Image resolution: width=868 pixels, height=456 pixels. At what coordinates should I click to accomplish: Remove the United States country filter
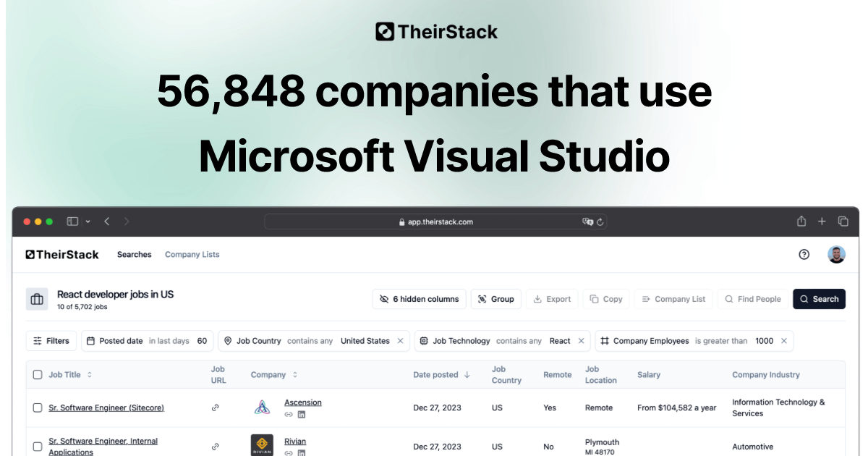400,341
